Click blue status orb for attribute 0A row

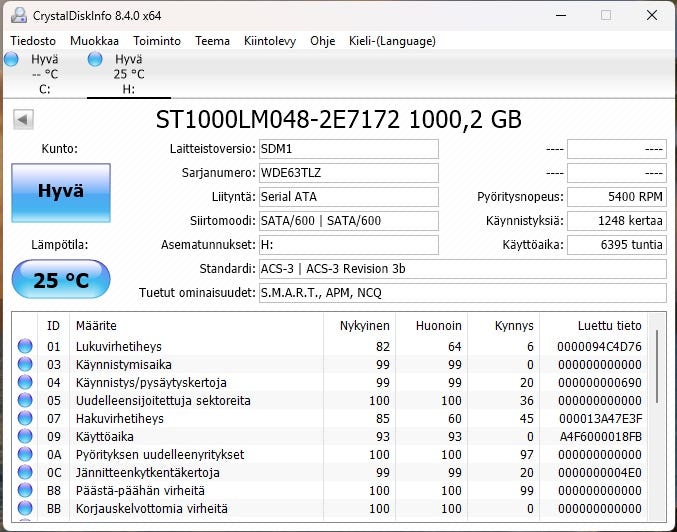coord(25,454)
